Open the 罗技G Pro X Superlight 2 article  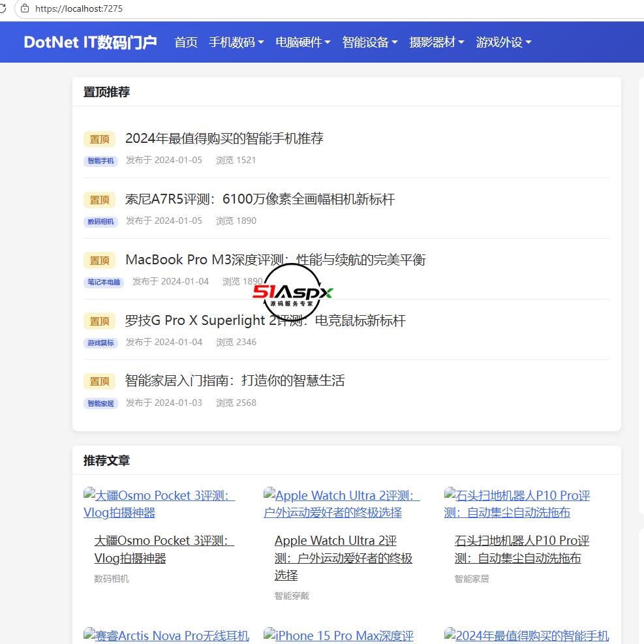[x=266, y=320]
